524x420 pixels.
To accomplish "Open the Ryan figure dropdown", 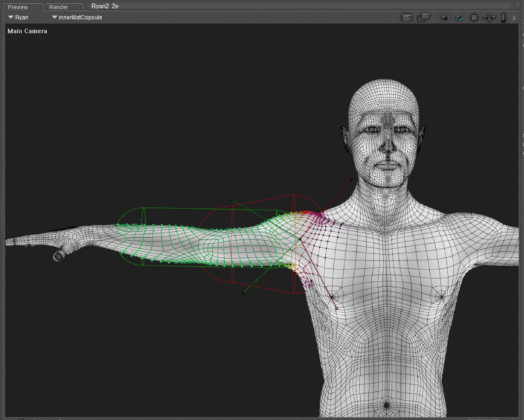I will point(19,17).
